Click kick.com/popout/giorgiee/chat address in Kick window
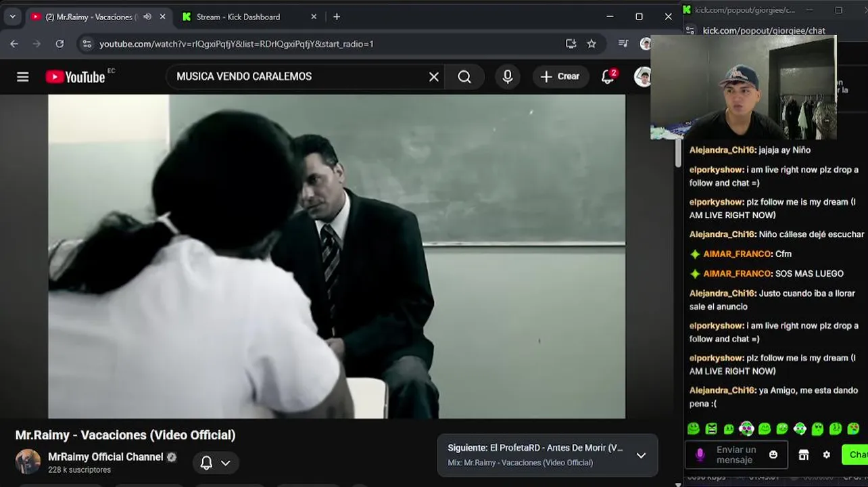 [x=764, y=30]
